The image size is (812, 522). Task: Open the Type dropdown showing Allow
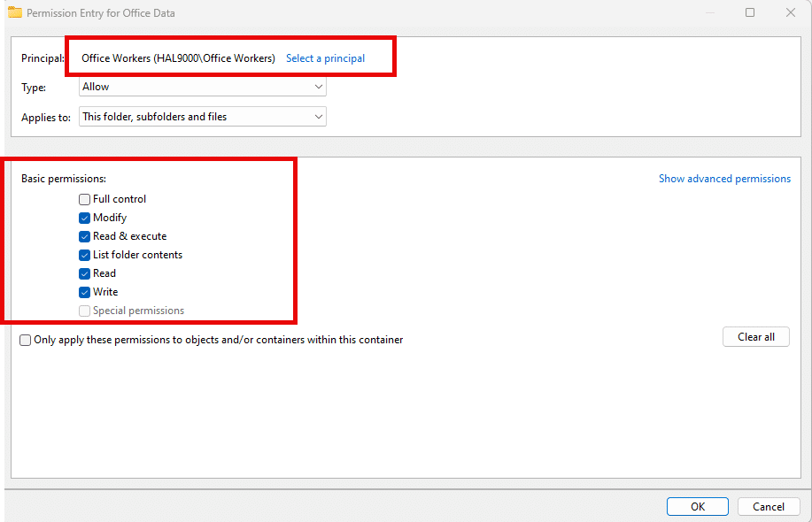pyautogui.click(x=203, y=87)
